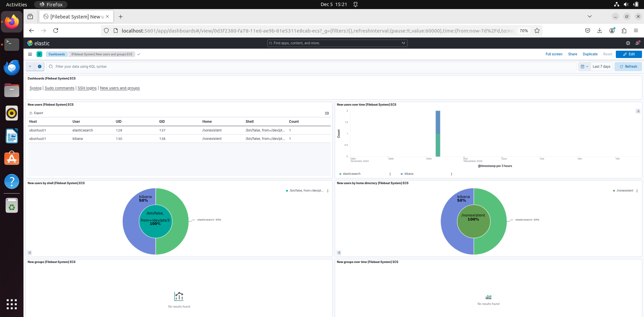Image resolution: width=644 pixels, height=317 pixels.
Task: Toggle legend in New users by shell panel
Action: click(x=30, y=253)
